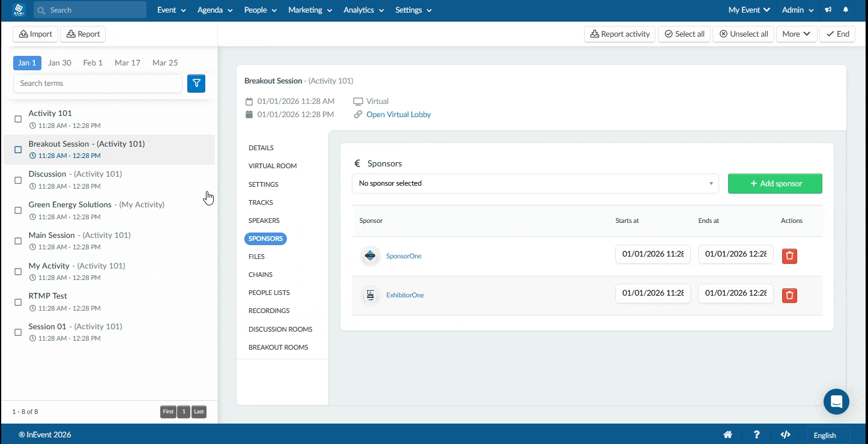Click the home icon in footer
868x444 pixels.
tap(728, 435)
